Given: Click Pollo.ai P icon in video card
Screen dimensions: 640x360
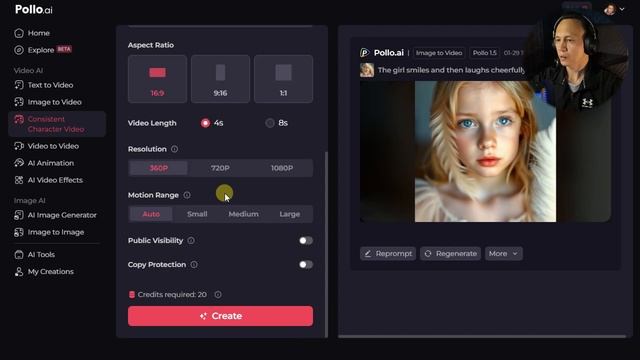Looking at the screenshot, I should (x=364, y=53).
